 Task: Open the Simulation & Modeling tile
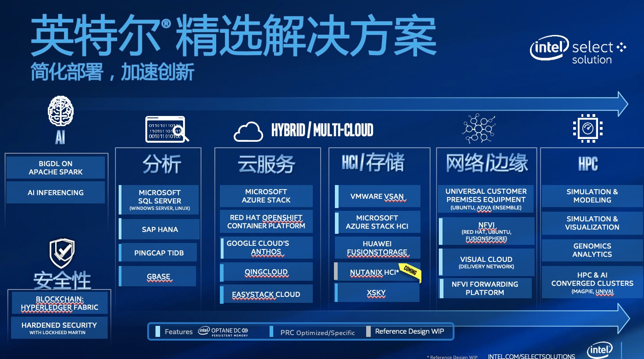(x=592, y=196)
